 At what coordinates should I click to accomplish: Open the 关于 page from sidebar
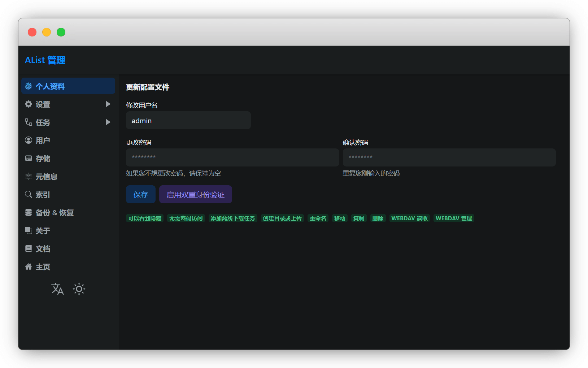(43, 230)
